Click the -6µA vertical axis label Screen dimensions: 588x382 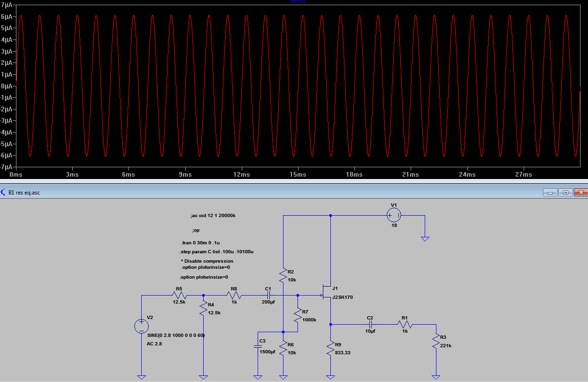tap(7, 156)
